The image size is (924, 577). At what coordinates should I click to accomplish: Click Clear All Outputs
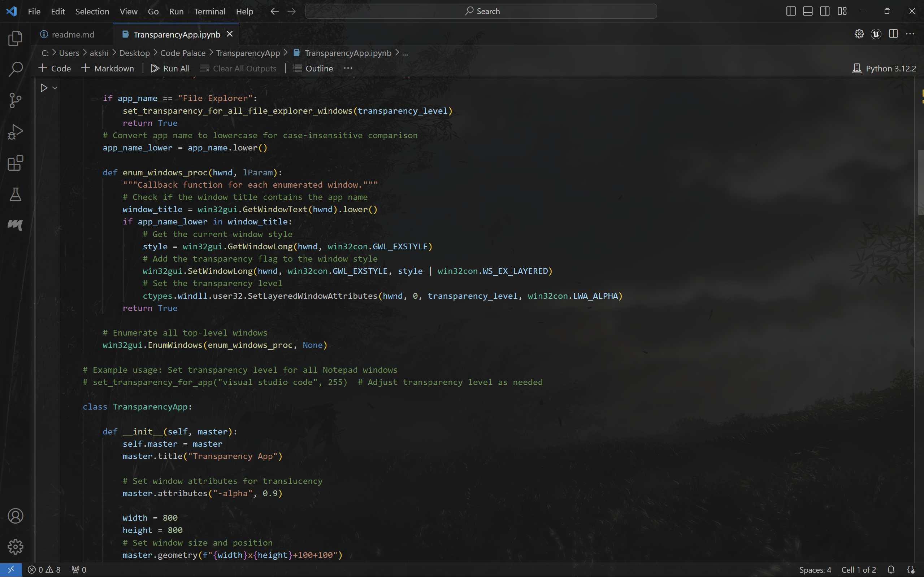click(238, 69)
